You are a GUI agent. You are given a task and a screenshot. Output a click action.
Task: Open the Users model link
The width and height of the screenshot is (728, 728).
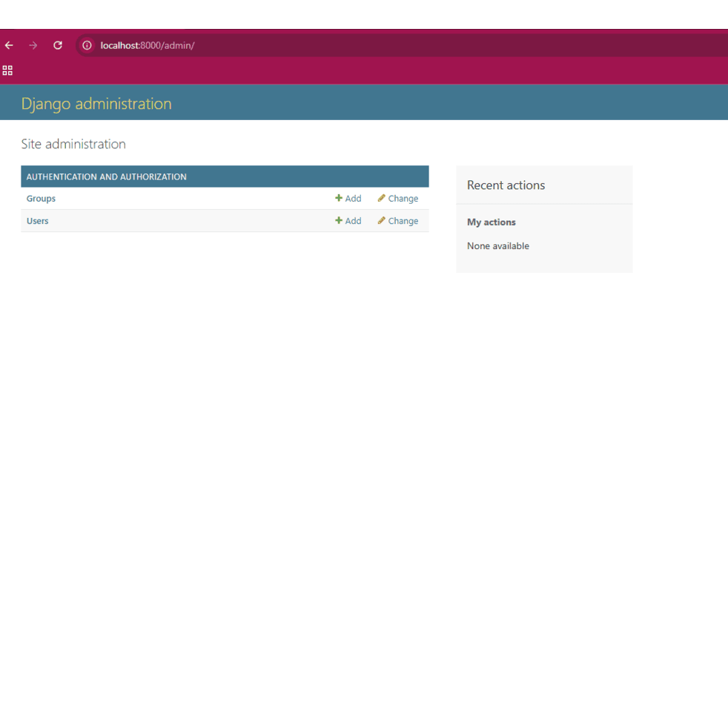pos(37,221)
